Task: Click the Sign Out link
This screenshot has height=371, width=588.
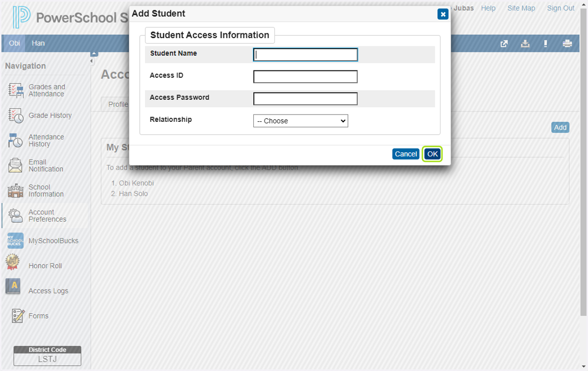Action: pyautogui.click(x=561, y=8)
